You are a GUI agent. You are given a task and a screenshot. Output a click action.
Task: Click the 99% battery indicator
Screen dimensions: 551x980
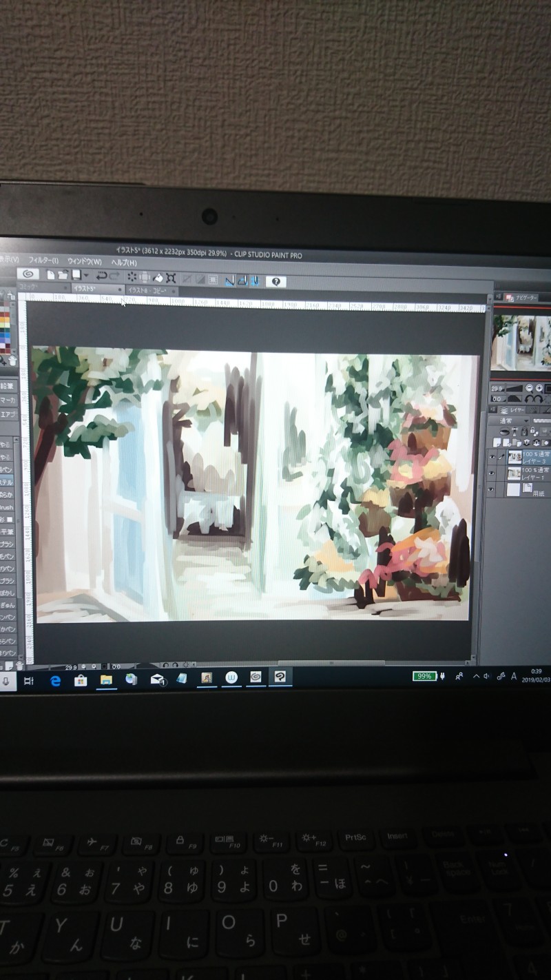(x=424, y=677)
